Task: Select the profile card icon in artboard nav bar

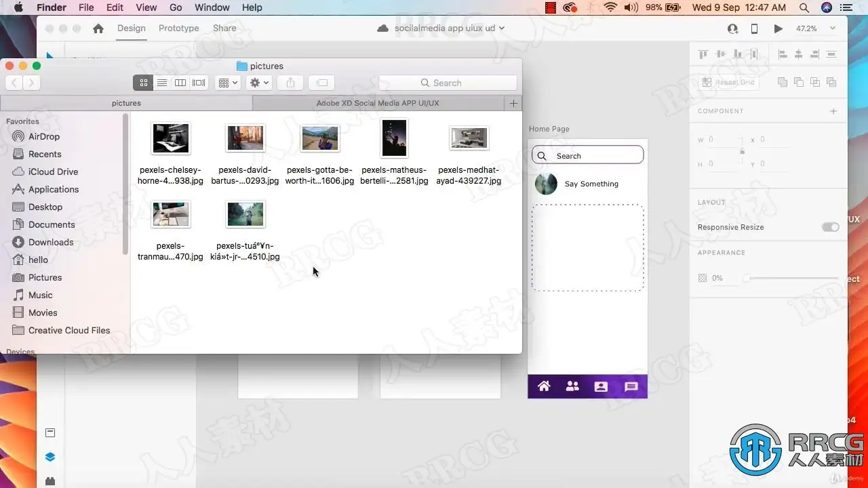Action: pos(601,387)
